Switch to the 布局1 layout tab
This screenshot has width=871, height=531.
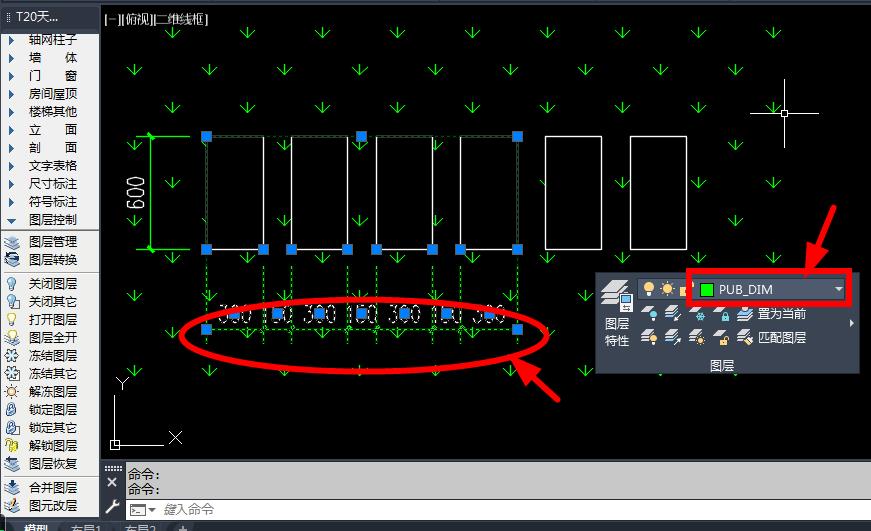coord(86,527)
